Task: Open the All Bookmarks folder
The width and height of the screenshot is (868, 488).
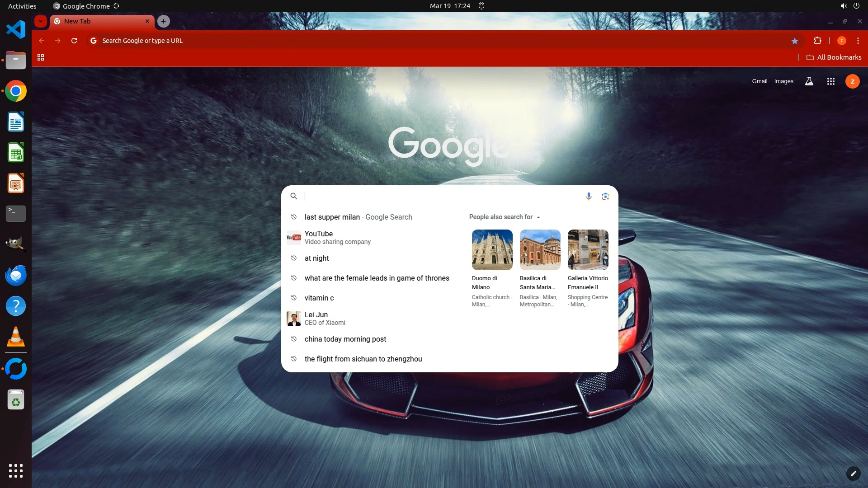Action: pos(834,57)
